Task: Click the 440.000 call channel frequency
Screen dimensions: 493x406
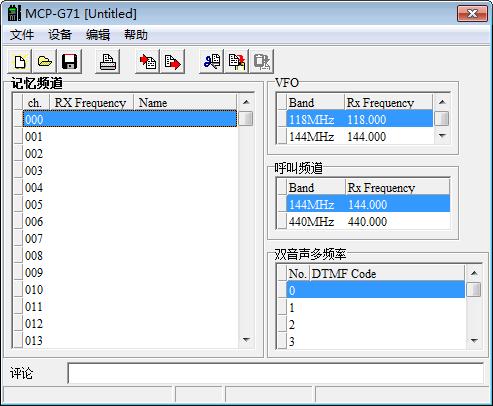Action: click(367, 221)
